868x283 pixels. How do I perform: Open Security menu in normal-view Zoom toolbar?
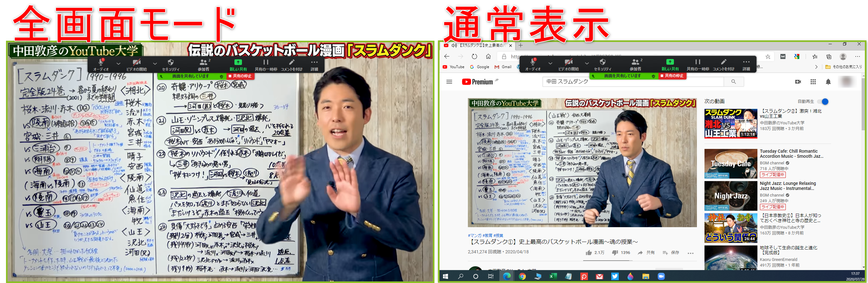click(603, 64)
